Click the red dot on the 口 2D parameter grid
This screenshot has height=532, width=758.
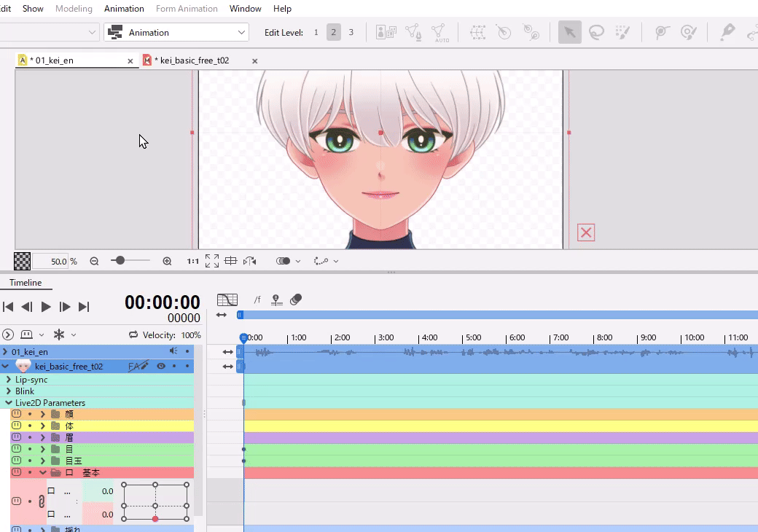point(155,519)
